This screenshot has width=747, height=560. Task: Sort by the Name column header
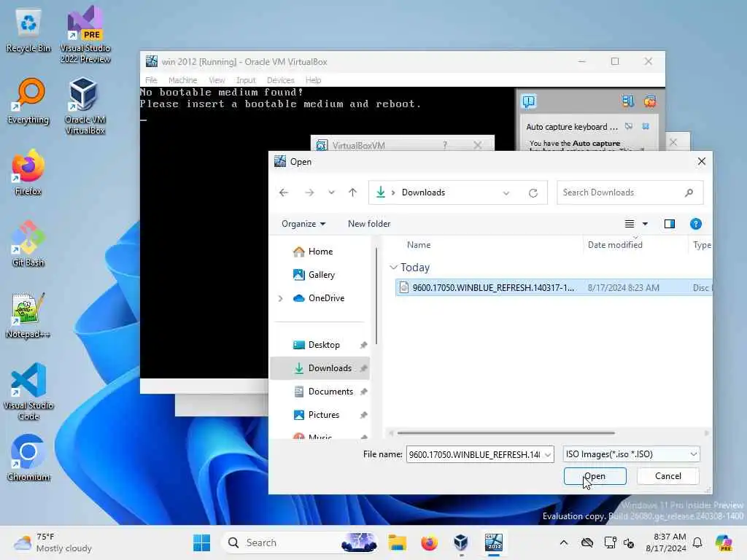click(419, 245)
